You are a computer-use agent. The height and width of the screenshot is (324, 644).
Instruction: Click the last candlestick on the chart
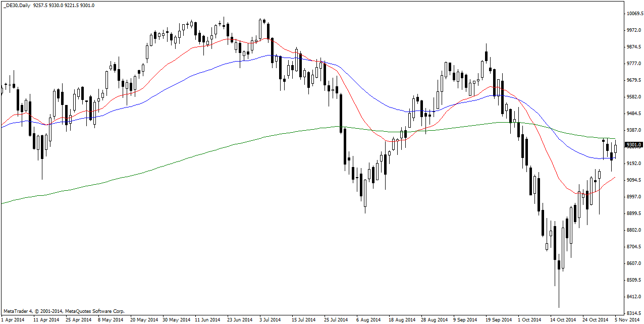click(615, 148)
